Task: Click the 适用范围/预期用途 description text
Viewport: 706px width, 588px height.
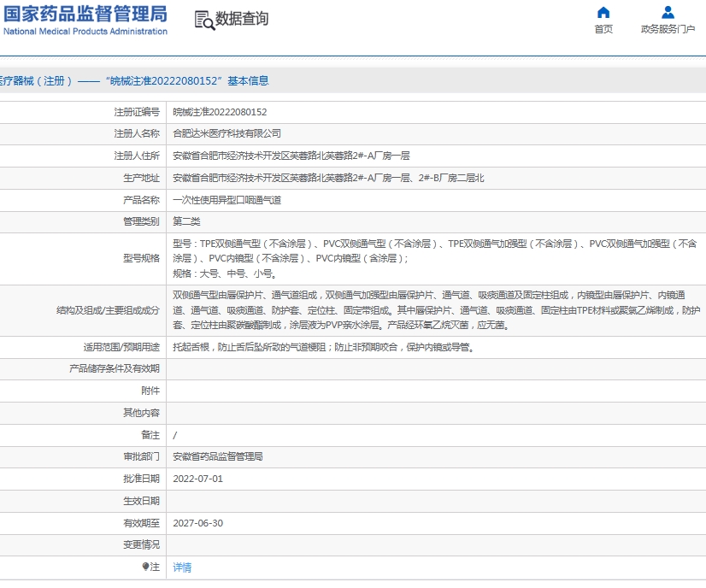Action: point(322,348)
